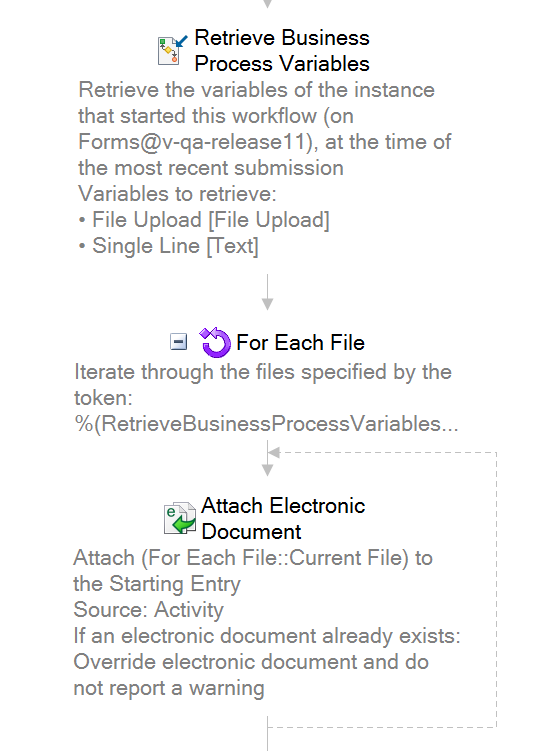
Task: Click the Single Line [Text] variable bullet
Action: point(169,246)
